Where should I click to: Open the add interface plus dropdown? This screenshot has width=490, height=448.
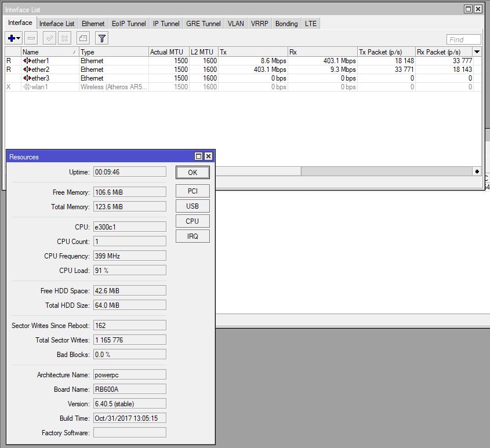coord(14,38)
